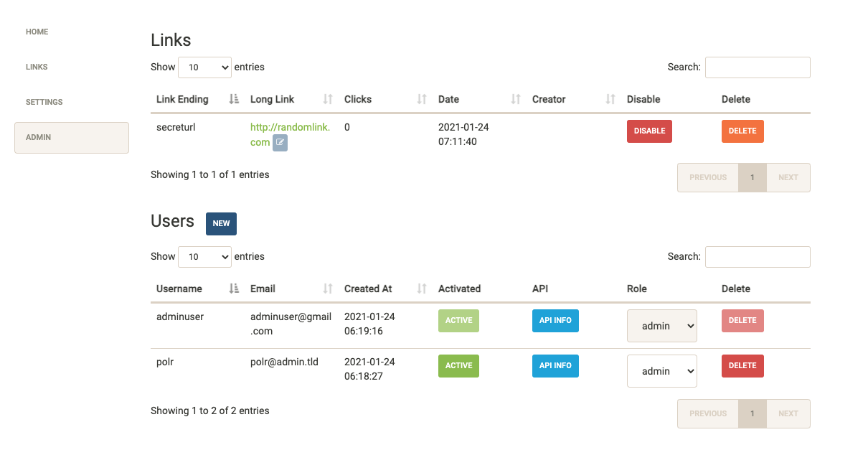Create a new user with NEW button
The image size is (868, 450).
tap(221, 223)
